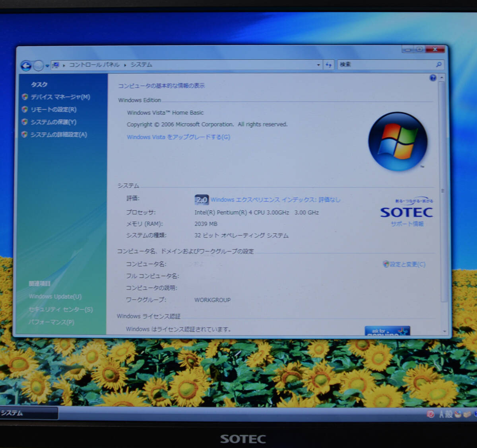Click the SOTEC manufacturer logo
Image resolution: width=477 pixels, height=448 pixels.
pos(407,212)
